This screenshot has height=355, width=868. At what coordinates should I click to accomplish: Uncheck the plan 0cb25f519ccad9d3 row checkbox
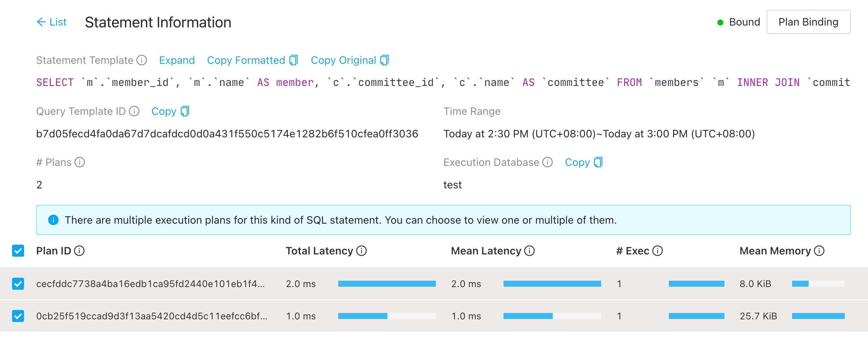18,316
